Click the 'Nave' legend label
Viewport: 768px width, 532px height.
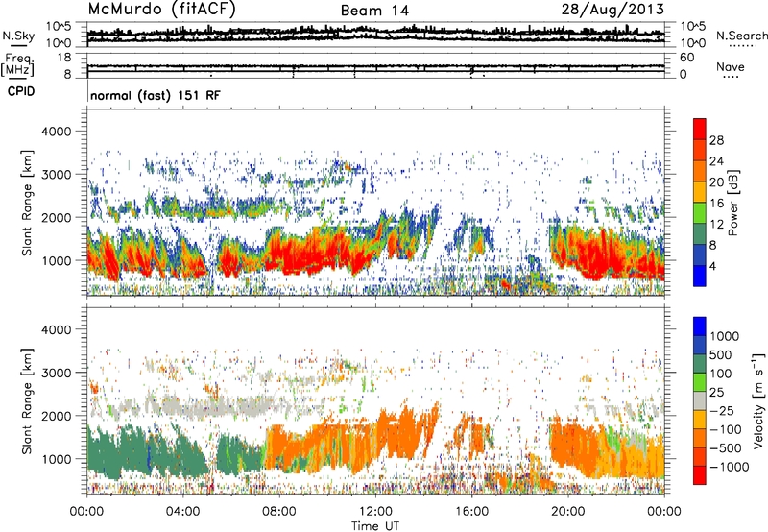click(x=731, y=66)
